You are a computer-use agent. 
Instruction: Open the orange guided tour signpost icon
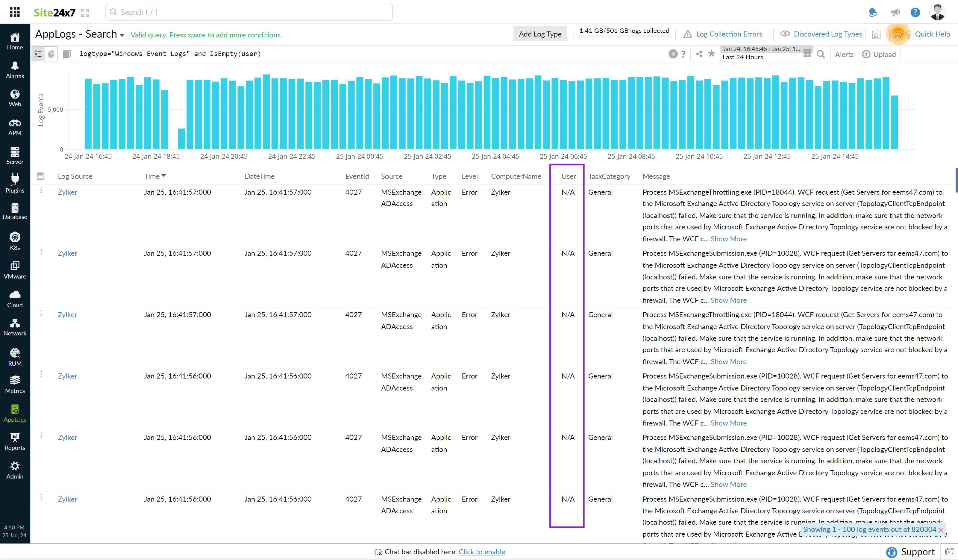pyautogui.click(x=897, y=34)
